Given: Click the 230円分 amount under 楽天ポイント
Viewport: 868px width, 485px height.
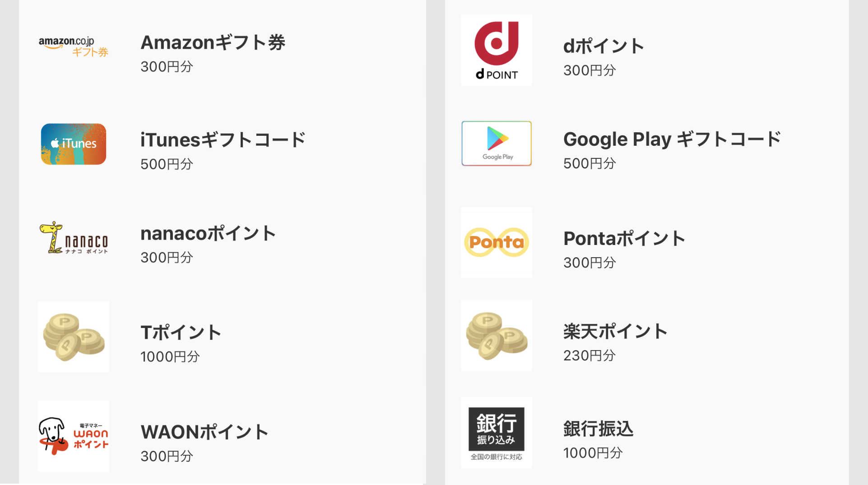Looking at the screenshot, I should [589, 356].
